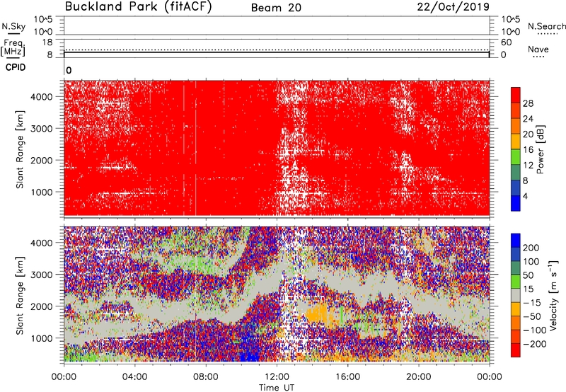
Task: Click the '08:00' time axis tick label
Action: click(x=206, y=377)
